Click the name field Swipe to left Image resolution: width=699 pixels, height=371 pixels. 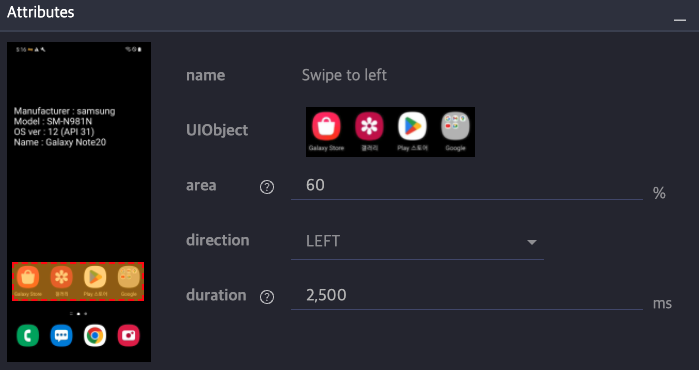tap(344, 75)
